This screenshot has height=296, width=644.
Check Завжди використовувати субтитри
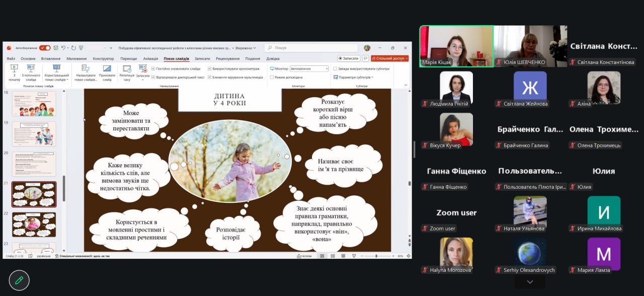tap(335, 68)
